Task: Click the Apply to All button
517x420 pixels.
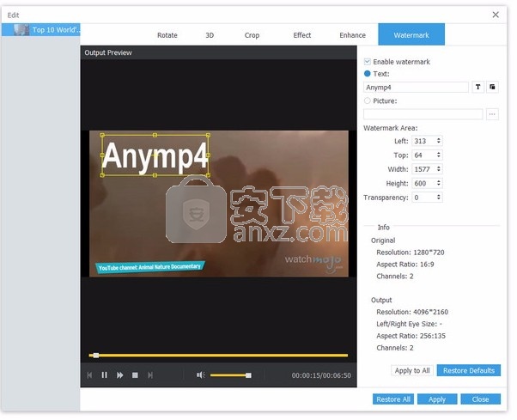Action: point(412,370)
